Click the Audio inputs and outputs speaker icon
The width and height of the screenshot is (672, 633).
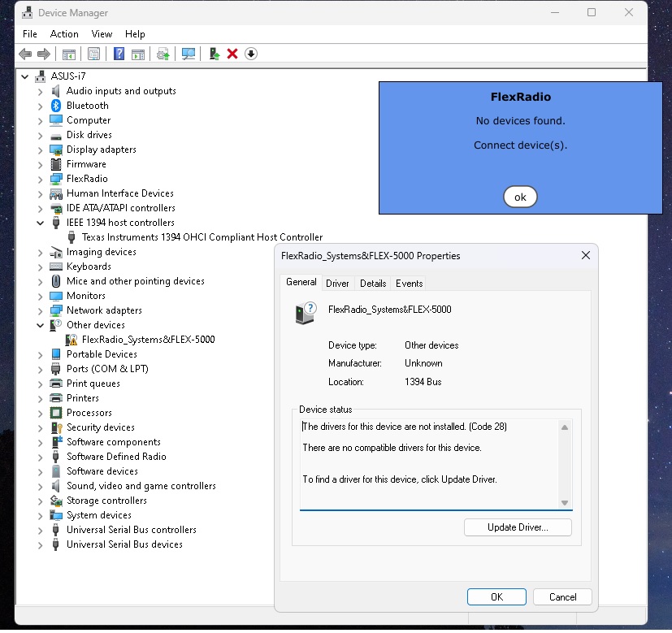pyautogui.click(x=56, y=91)
